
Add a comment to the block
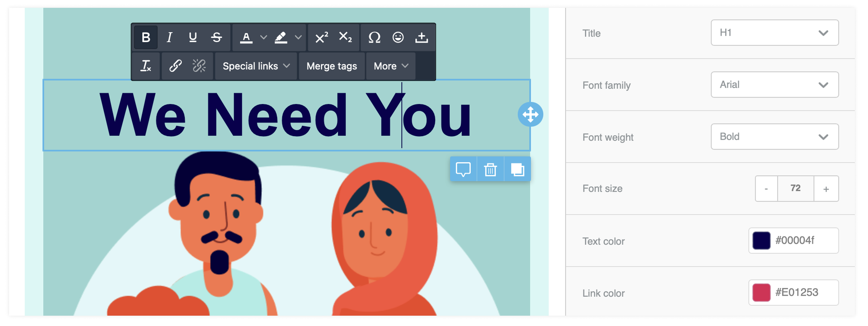[463, 169]
